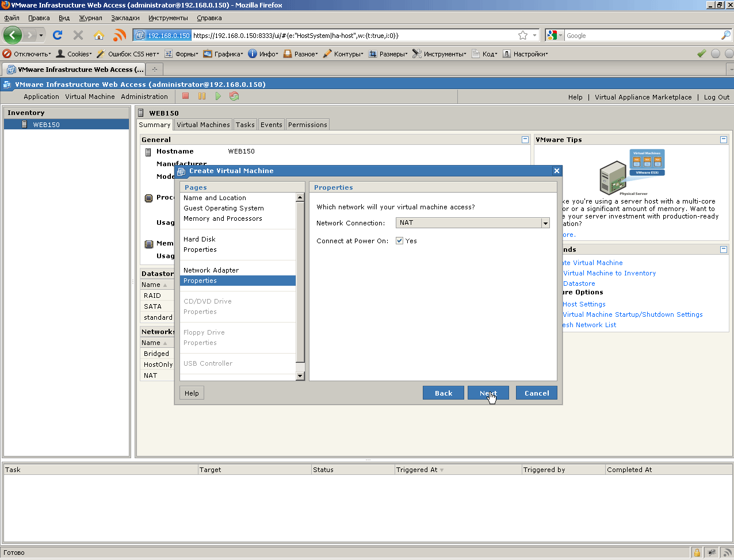Collapse the VMware Tips panel
This screenshot has width=734, height=560.
click(x=724, y=140)
